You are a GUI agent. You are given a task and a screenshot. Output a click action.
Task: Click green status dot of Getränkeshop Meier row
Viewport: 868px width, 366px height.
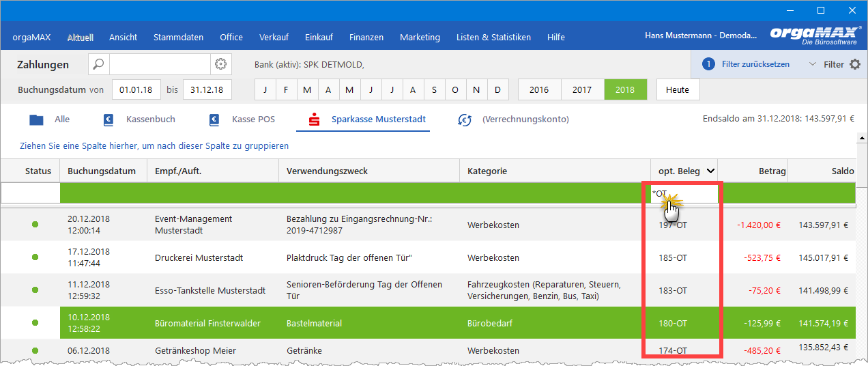pyautogui.click(x=35, y=350)
